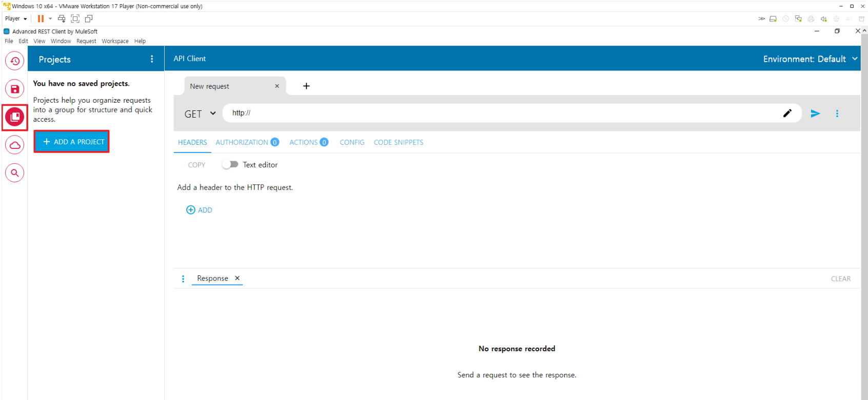Open the Response panel three-dot menu
Image resolution: width=868 pixels, height=400 pixels.
coord(183,279)
